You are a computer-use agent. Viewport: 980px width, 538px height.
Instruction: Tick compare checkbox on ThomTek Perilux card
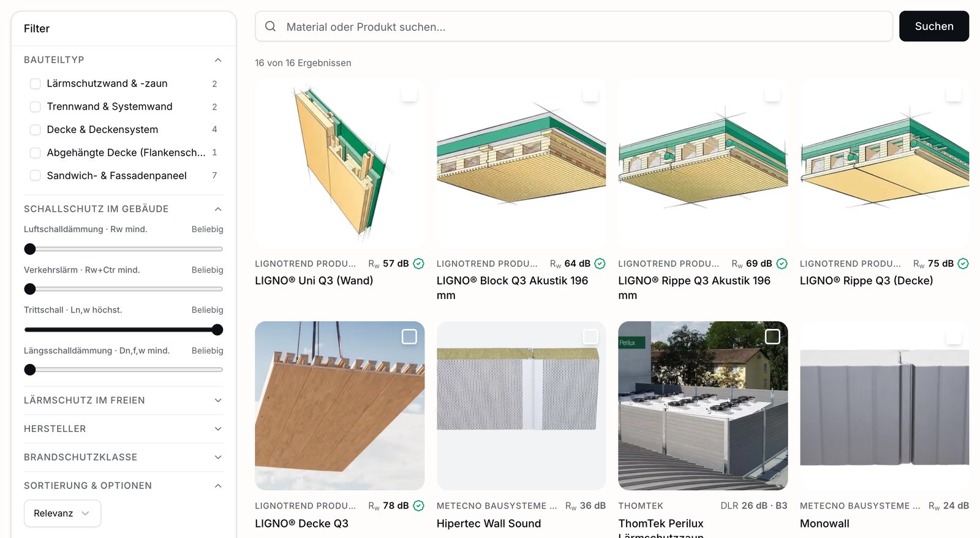coord(772,336)
